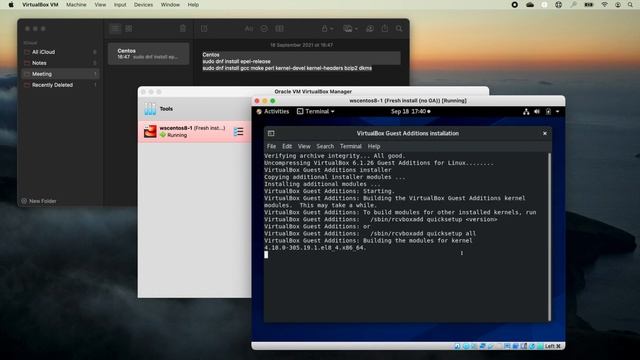Click the checklist icon in Notes toolbar
The image size is (640, 360).
(x=264, y=29)
